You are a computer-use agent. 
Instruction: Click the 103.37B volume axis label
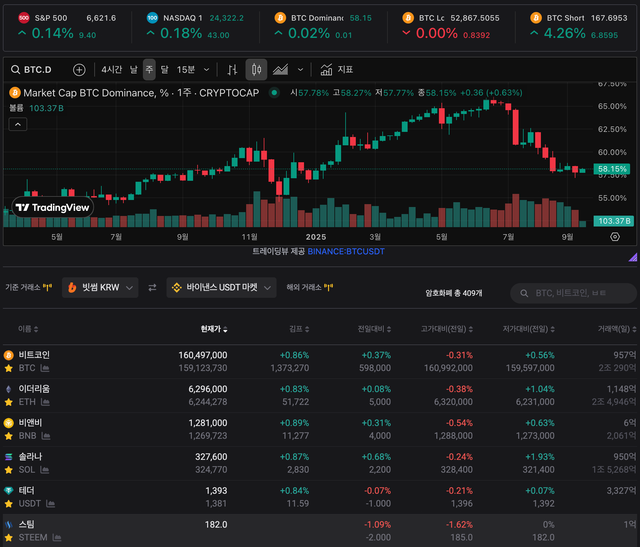tap(613, 221)
